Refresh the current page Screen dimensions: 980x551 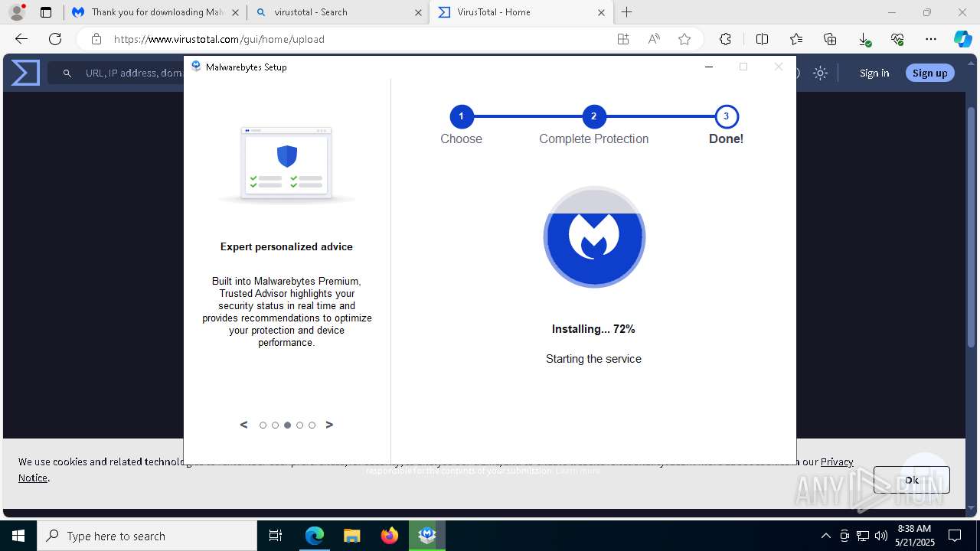click(55, 39)
